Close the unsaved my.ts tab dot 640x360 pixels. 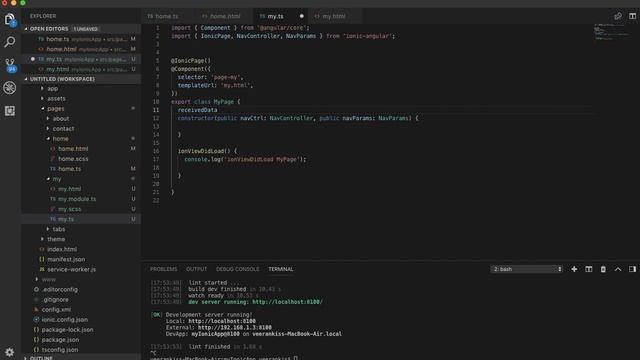click(302, 16)
